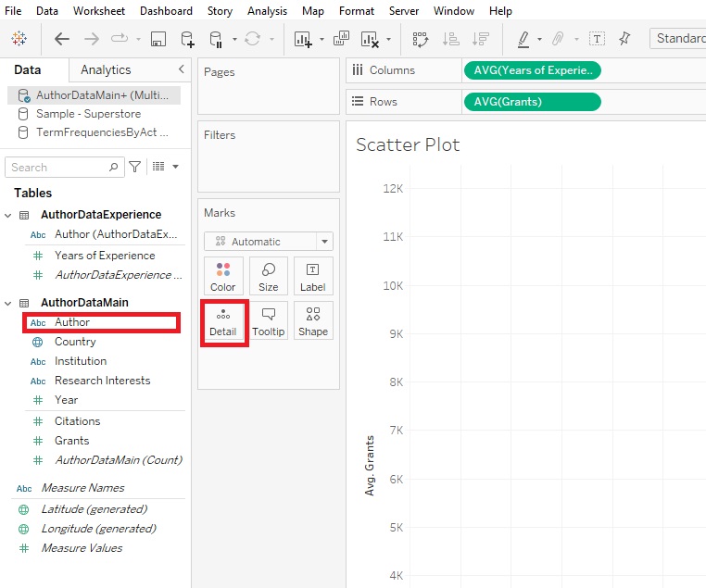Click the Tooltip marks card
The image size is (706, 588).
click(269, 320)
